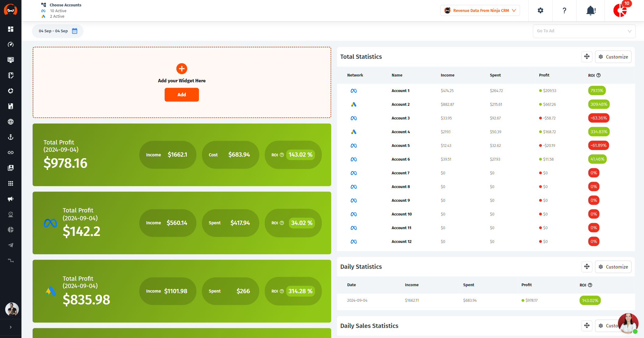Open the notifications bell icon
The width and height of the screenshot is (644, 338).
[591, 11]
